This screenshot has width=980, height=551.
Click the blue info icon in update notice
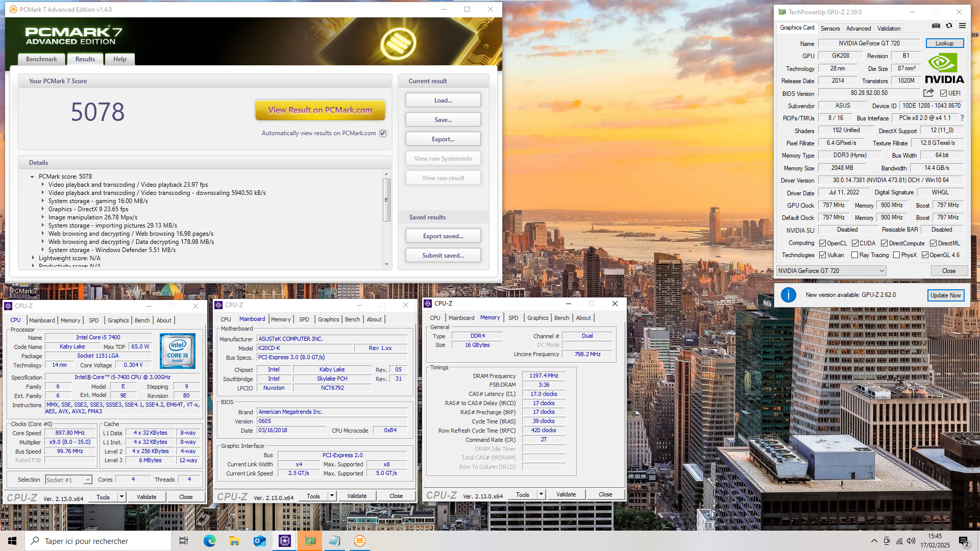click(x=788, y=295)
